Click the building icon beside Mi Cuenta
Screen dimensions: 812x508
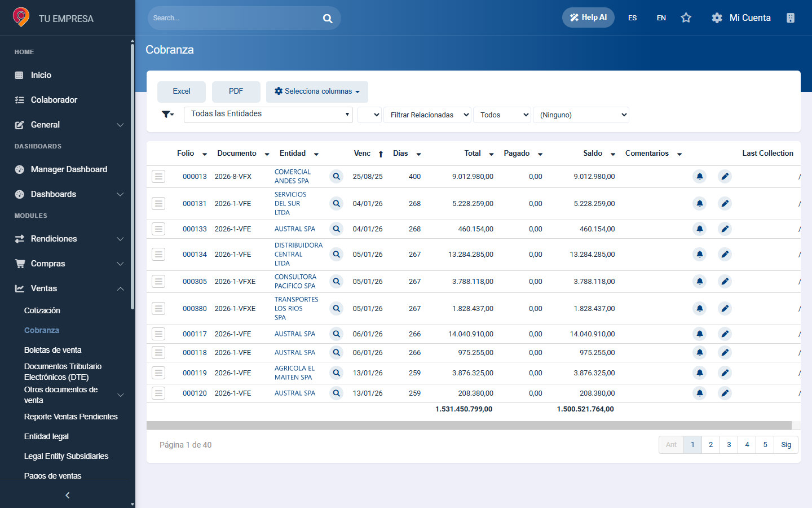point(791,18)
